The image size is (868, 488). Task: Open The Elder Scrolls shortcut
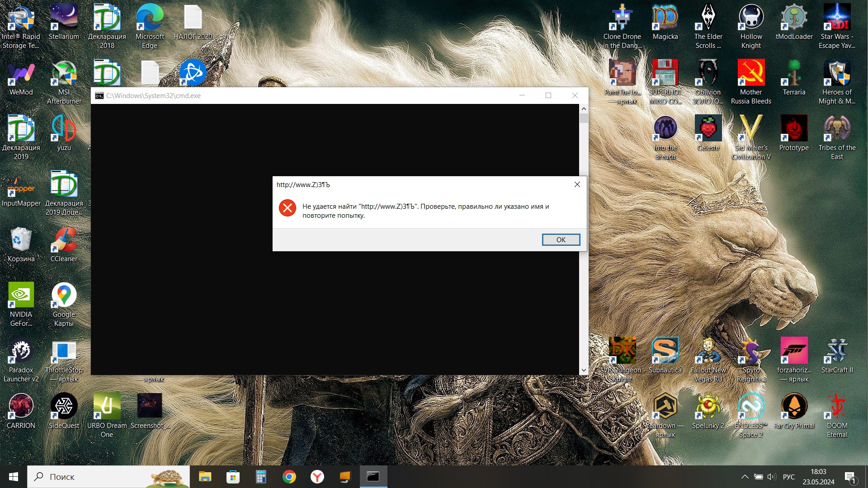[708, 26]
